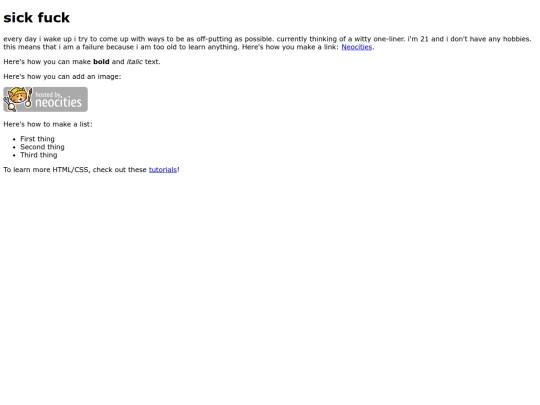Click the bullet before 'First thing'
The height and width of the screenshot is (405, 540).
[14, 139]
